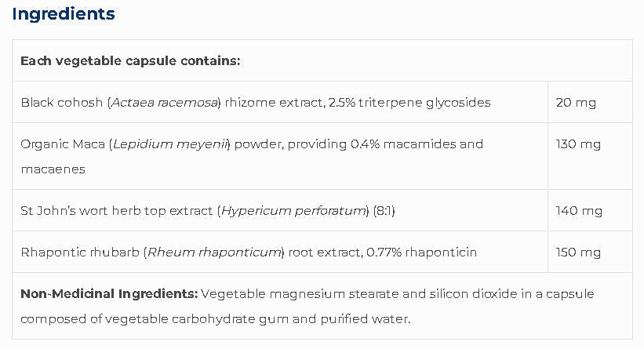Click the Organic Maca ingredient name

point(64,144)
